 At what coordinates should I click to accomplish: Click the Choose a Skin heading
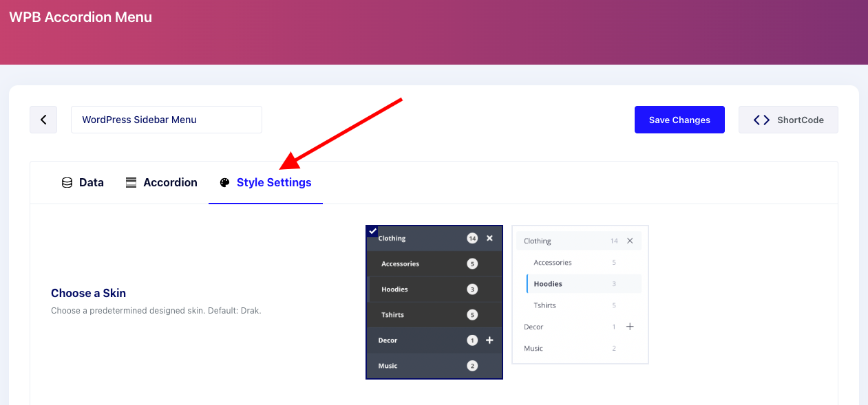(88, 293)
